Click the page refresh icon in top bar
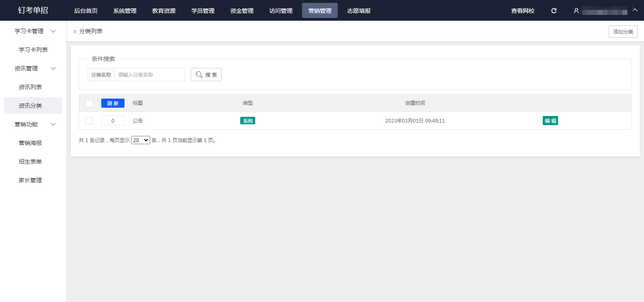This screenshot has height=302, width=644. coord(554,11)
